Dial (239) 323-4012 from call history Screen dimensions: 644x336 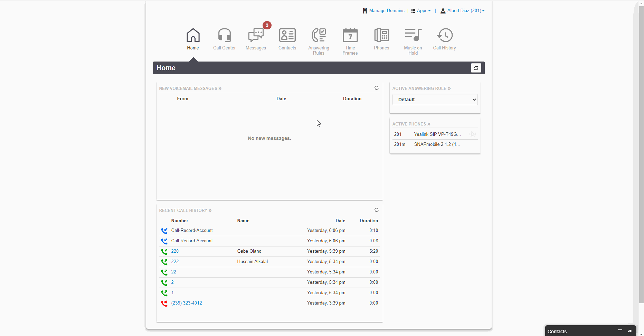(x=187, y=303)
